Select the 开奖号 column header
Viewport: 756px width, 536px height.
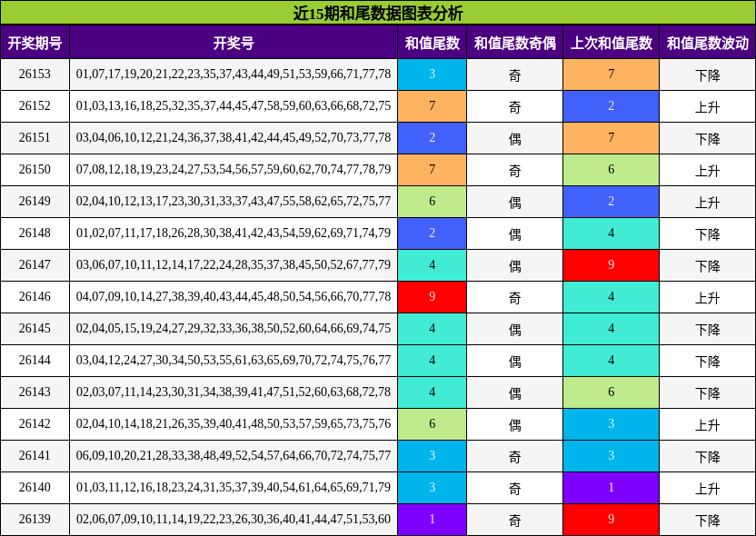click(234, 43)
